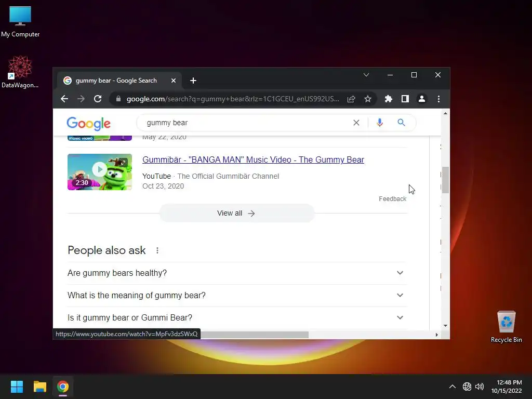Click the Chrome taskbar icon

[63, 387]
